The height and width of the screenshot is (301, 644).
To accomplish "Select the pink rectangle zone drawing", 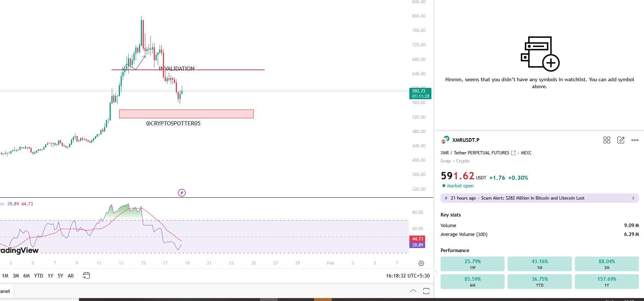I will 186,114.
